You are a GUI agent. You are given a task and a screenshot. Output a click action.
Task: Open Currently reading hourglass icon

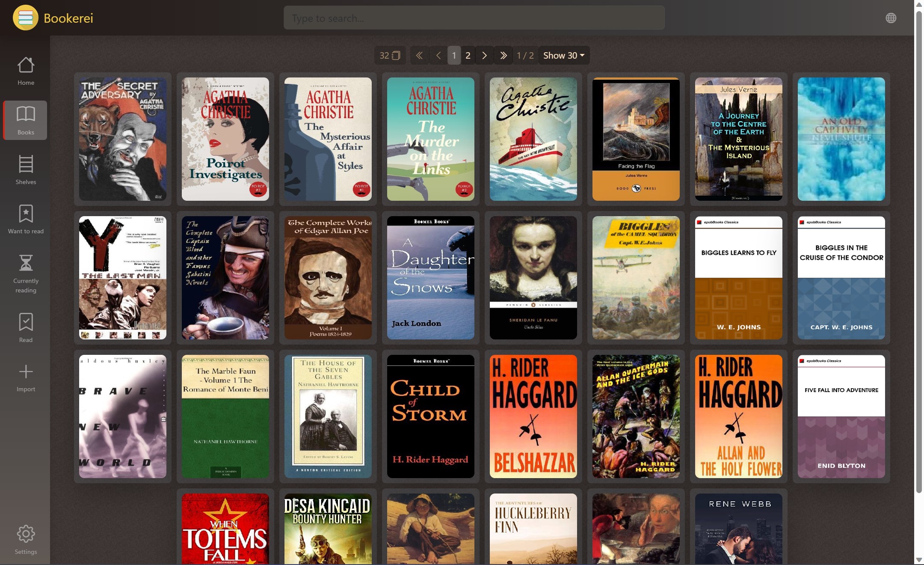click(26, 273)
